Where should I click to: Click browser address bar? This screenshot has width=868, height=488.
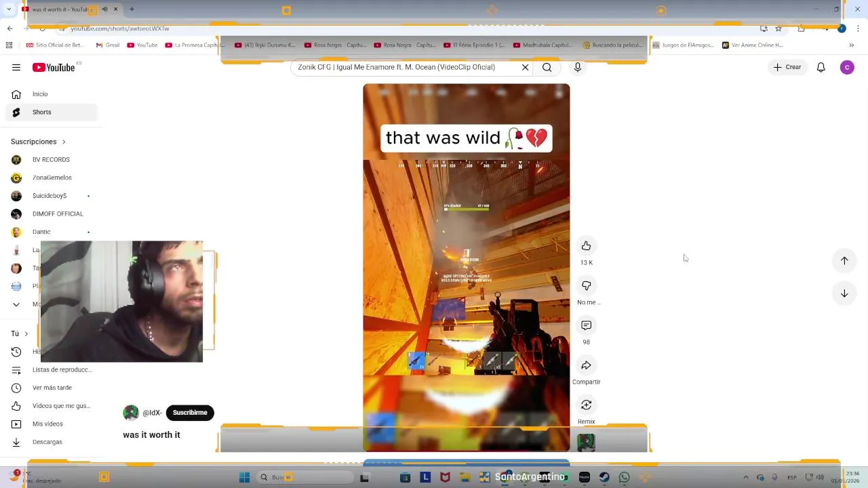(x=407, y=28)
